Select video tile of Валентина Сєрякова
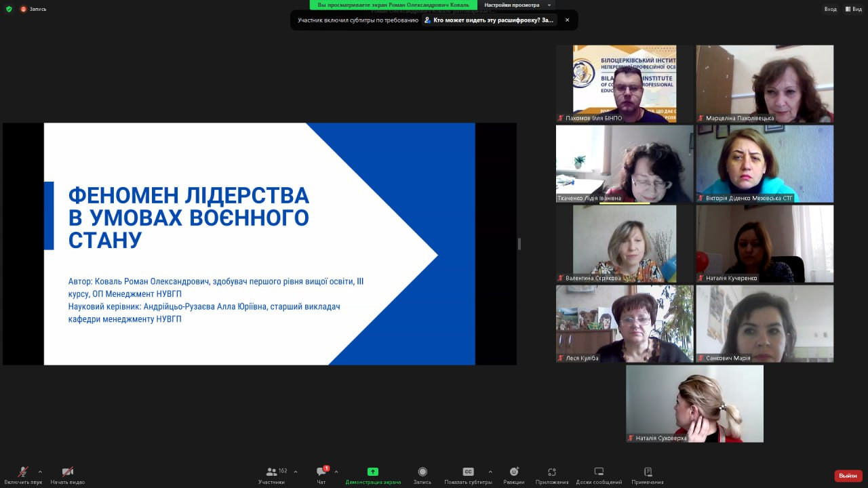 click(x=625, y=244)
